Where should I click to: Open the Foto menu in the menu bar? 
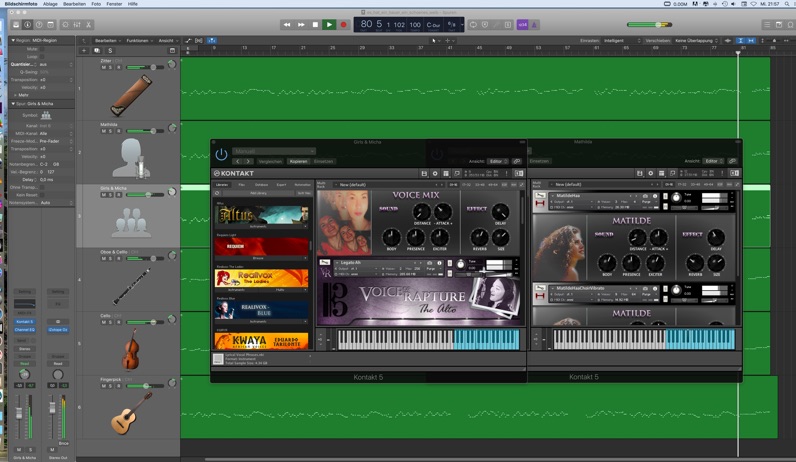click(x=96, y=4)
